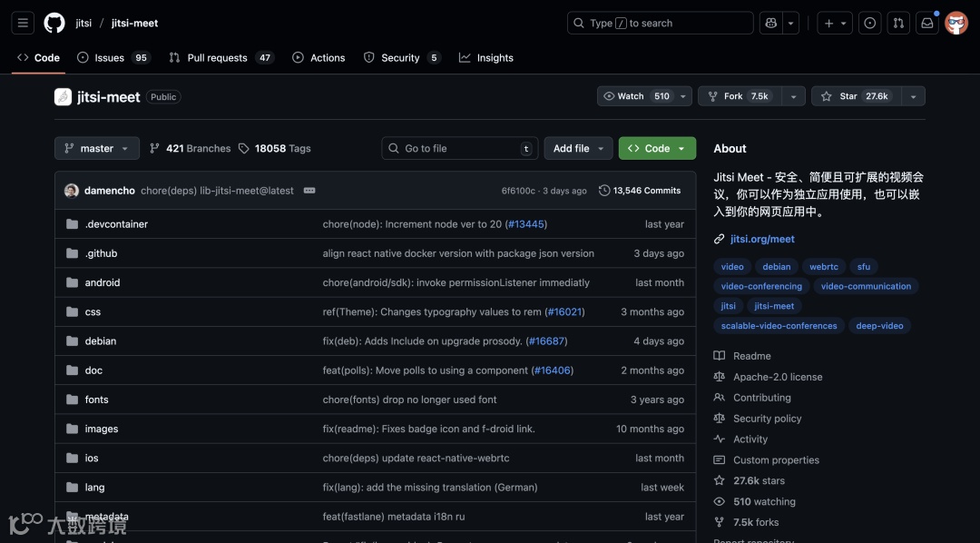Open the debian folder
Viewport: 980px width, 543px height.
[101, 341]
